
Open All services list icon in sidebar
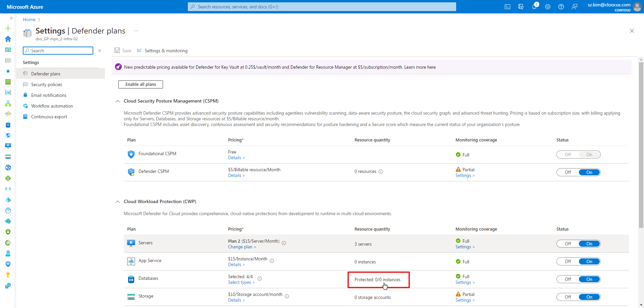coord(8,60)
